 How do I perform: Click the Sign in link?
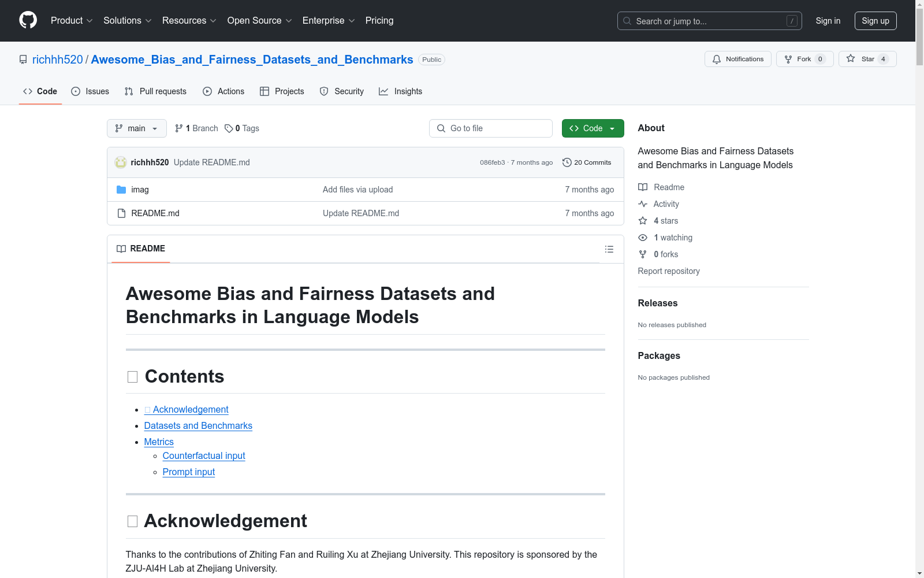click(828, 21)
